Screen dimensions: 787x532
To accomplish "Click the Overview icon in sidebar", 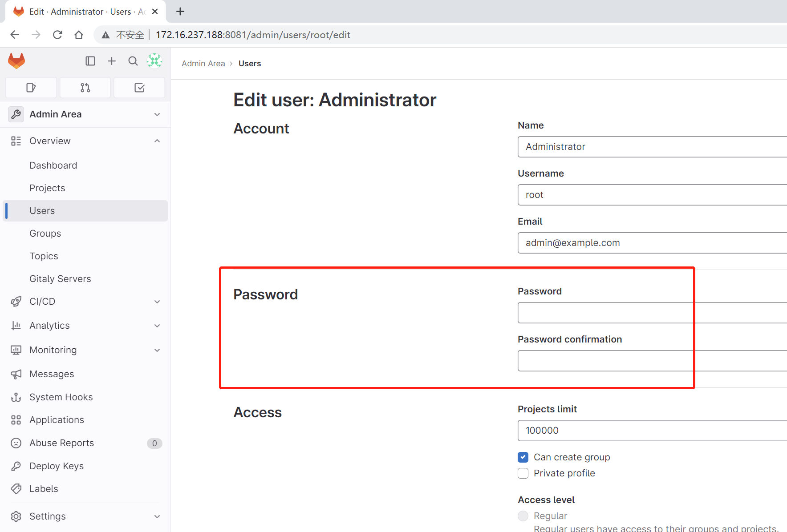I will [x=16, y=141].
